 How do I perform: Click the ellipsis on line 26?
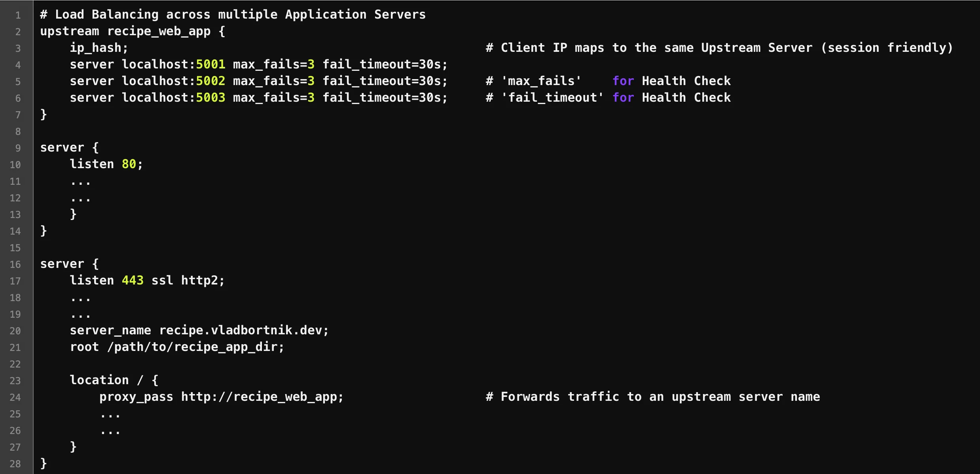(x=110, y=432)
